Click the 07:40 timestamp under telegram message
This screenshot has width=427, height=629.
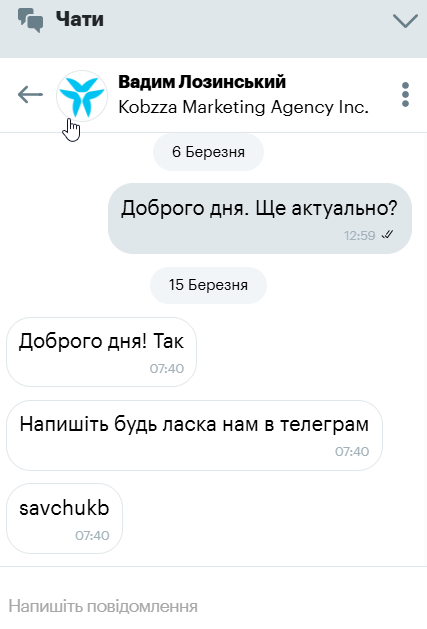[x=352, y=452]
